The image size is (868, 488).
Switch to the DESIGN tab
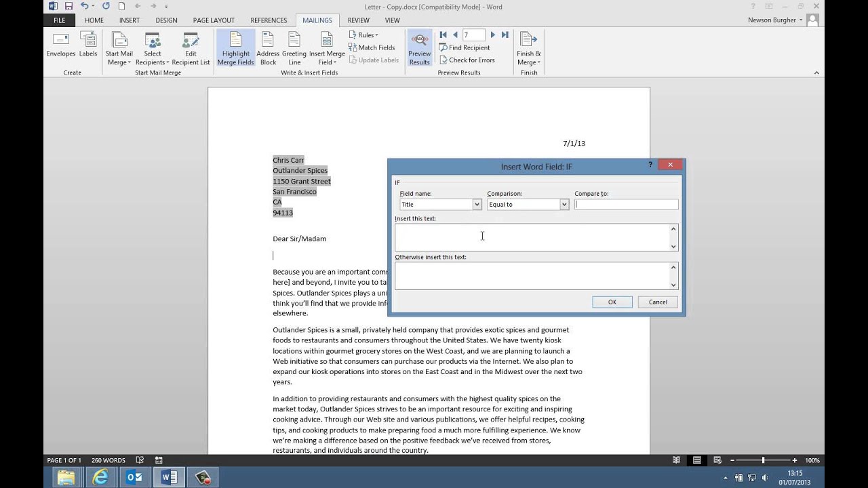(x=166, y=20)
